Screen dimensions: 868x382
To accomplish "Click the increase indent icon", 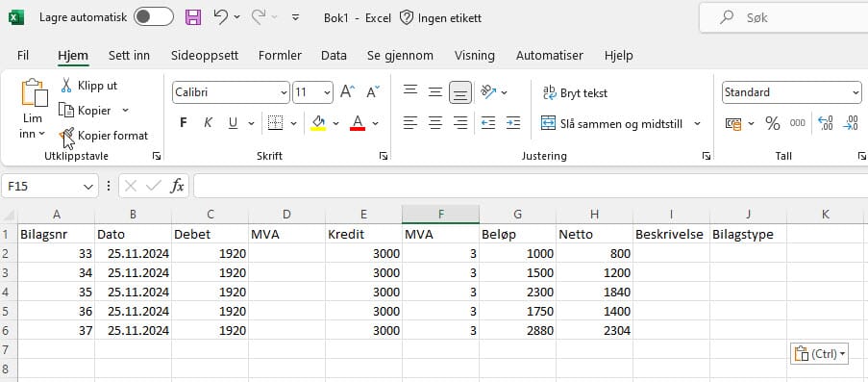I will [513, 123].
